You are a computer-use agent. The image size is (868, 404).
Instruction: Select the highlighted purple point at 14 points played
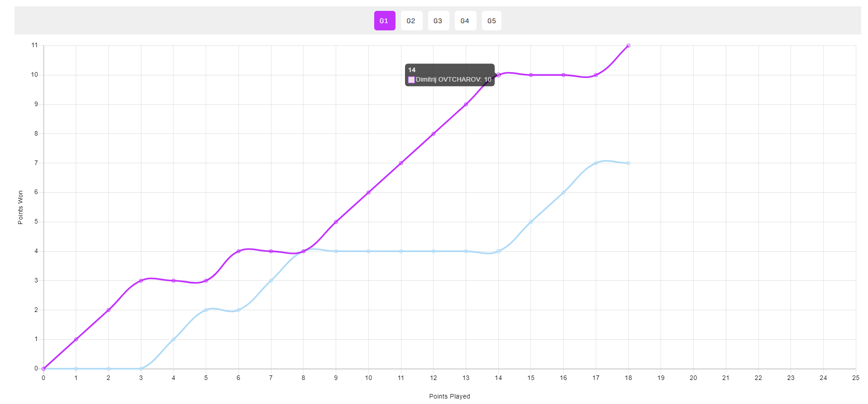point(498,75)
